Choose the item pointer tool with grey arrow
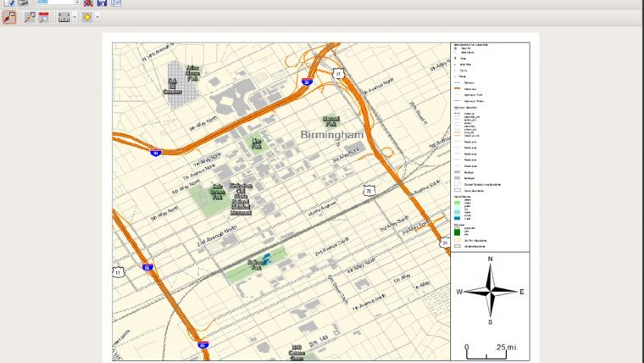Image resolution: width=644 pixels, height=363 pixels. click(x=30, y=17)
